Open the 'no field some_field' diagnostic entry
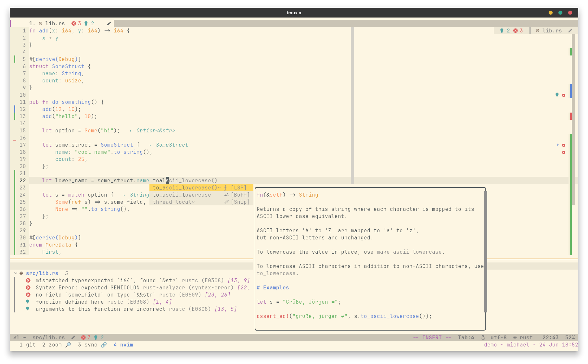Viewport: 588px width, 364px height. (x=133, y=295)
